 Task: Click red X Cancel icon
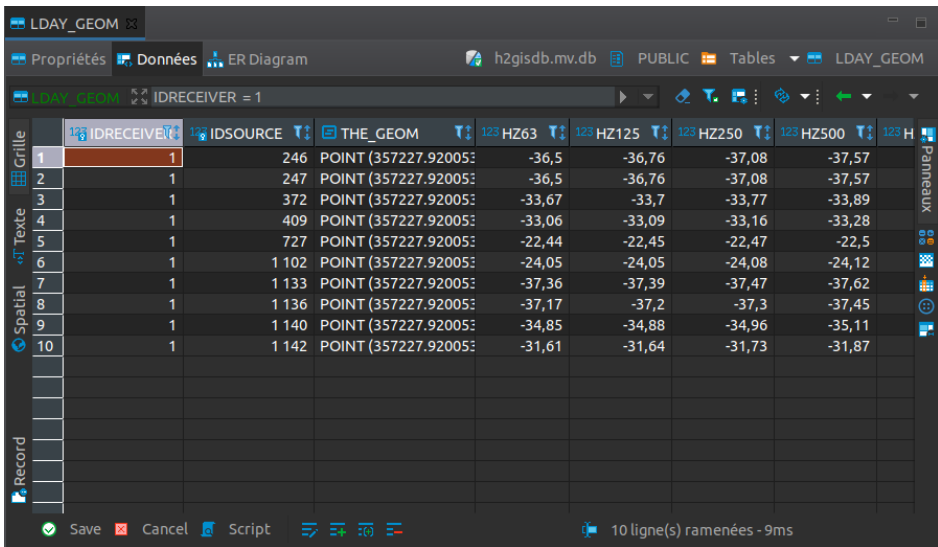click(x=121, y=529)
